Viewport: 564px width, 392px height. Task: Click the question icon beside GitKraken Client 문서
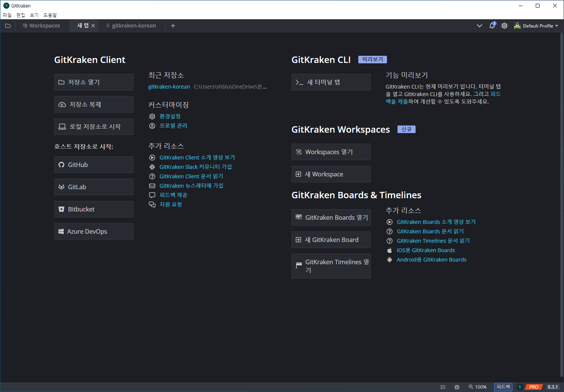tap(152, 176)
